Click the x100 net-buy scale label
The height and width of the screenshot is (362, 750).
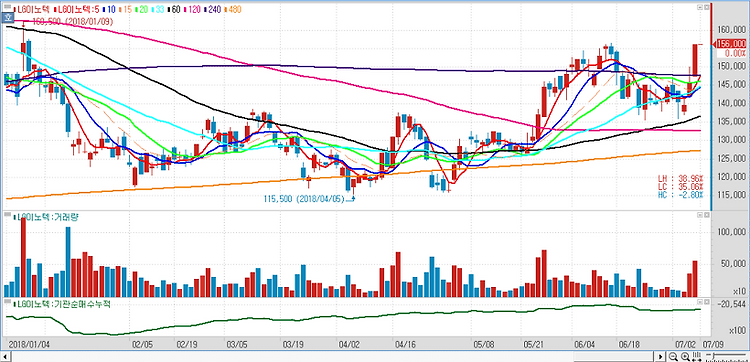click(737, 330)
